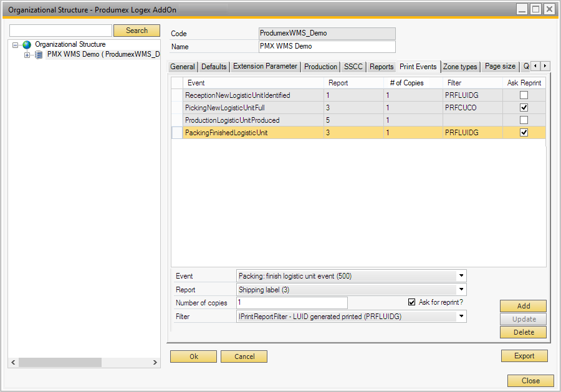Screen dimensions: 561x392
Task: Click tree panel scrollbar left arrow
Action: point(13,362)
